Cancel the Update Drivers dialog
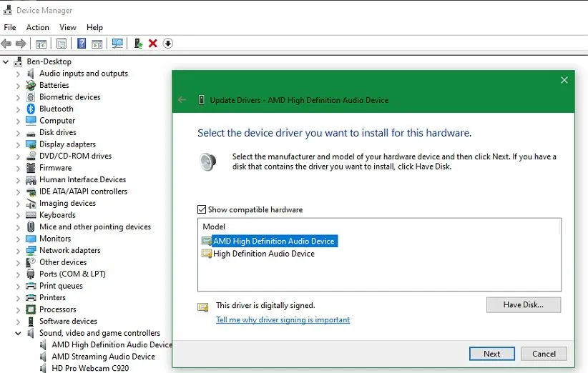The width and height of the screenshot is (588, 373). (x=544, y=354)
